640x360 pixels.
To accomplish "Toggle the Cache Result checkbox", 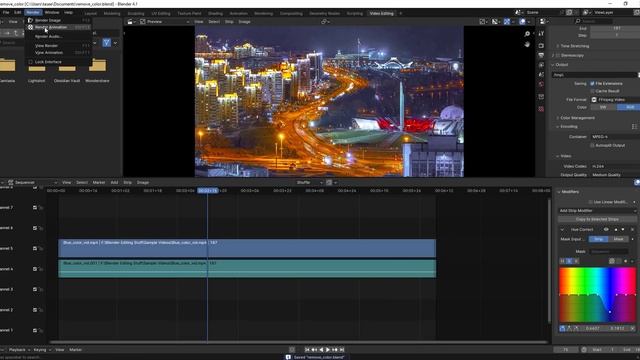I will pyautogui.click(x=592, y=91).
